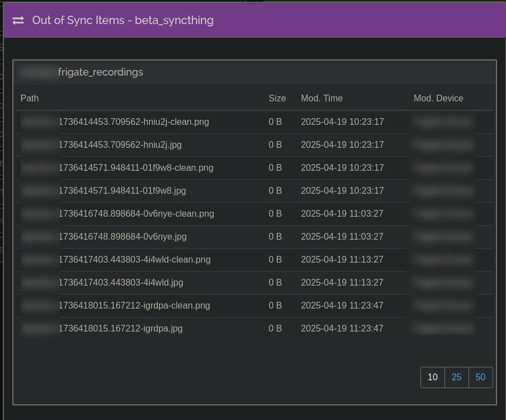Click the Mod. Time column header
The height and width of the screenshot is (420, 506).
pyautogui.click(x=322, y=98)
